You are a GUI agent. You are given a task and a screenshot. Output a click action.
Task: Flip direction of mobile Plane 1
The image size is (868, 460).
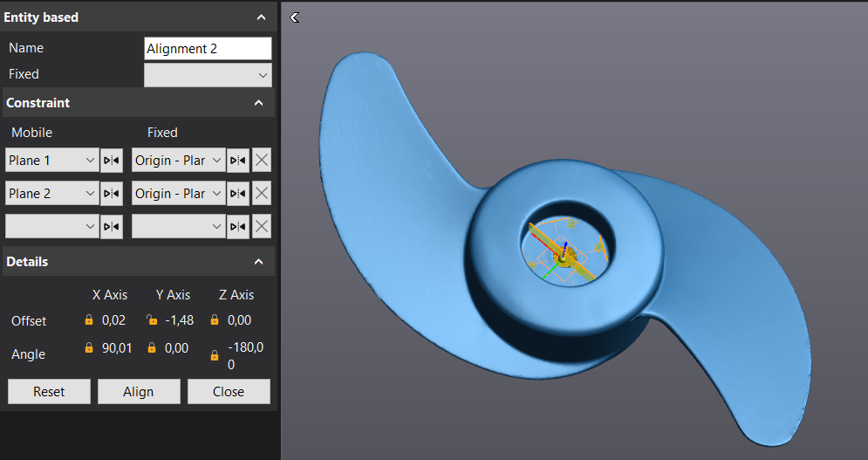112,161
